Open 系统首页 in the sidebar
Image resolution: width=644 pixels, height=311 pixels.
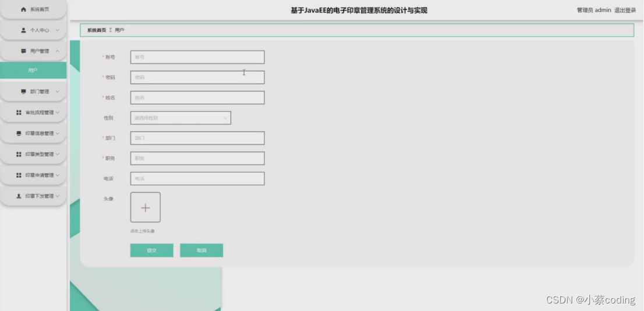pyautogui.click(x=33, y=9)
